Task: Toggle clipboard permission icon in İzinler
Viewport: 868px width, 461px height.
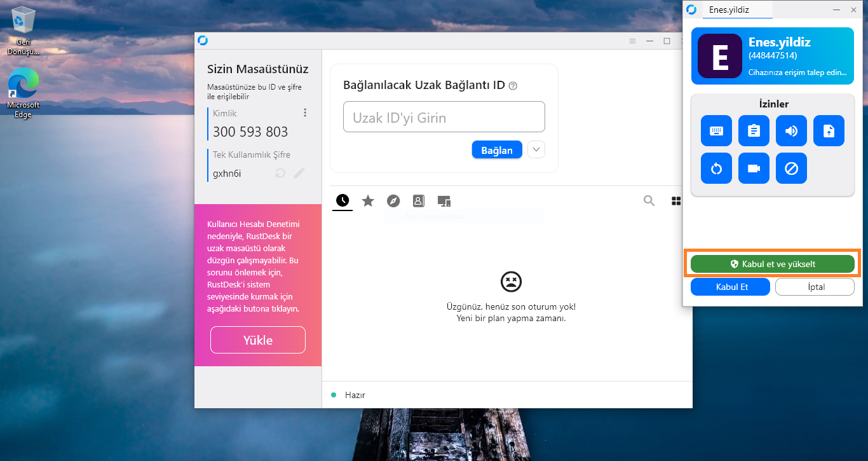Action: click(x=754, y=131)
